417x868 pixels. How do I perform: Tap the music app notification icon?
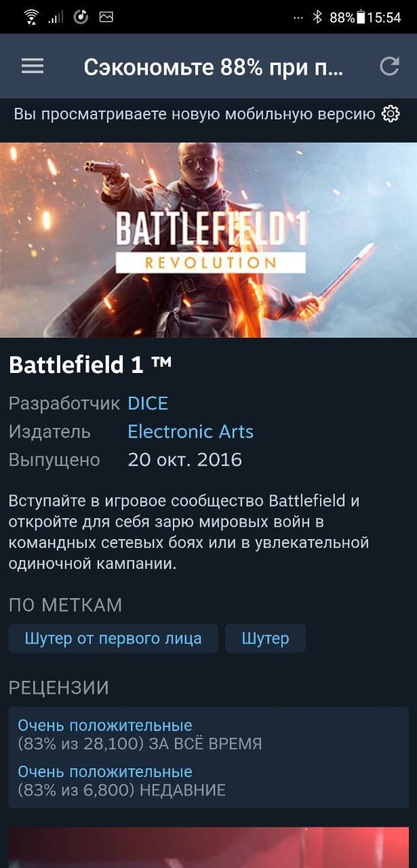coord(81,17)
